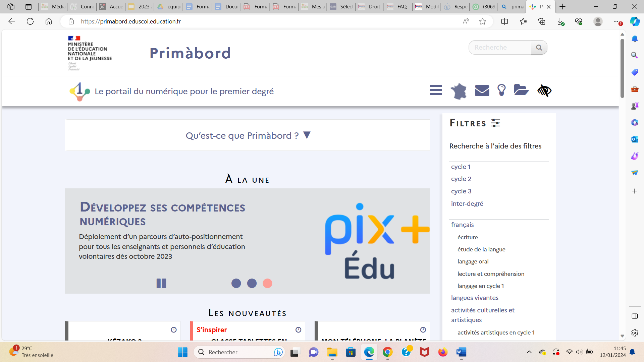Select the langage oral filter
644x362 pixels.
(473, 261)
